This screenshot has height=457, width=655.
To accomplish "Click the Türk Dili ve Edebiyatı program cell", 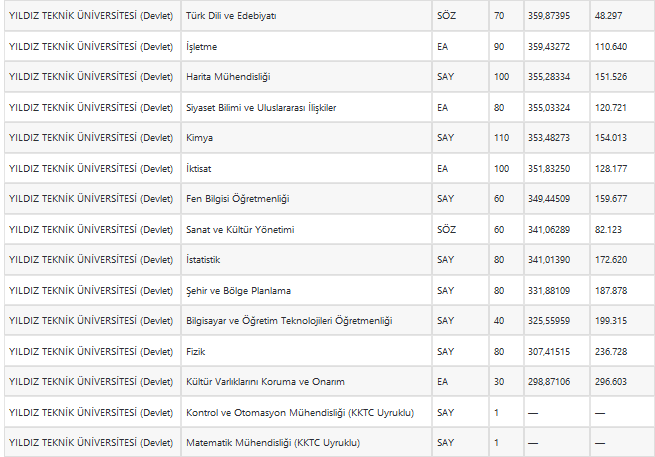I will coord(232,17).
